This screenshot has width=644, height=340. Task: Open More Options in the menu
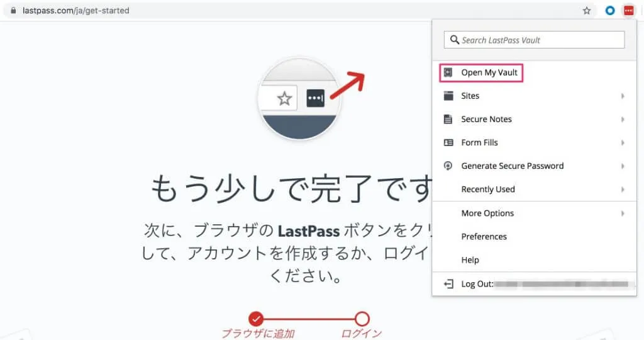535,213
